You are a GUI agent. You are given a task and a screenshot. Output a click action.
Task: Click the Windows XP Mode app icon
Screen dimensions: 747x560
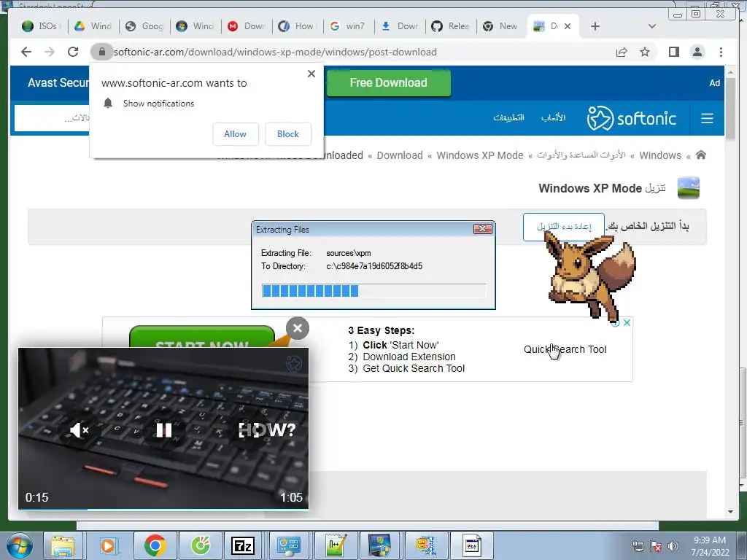688,187
